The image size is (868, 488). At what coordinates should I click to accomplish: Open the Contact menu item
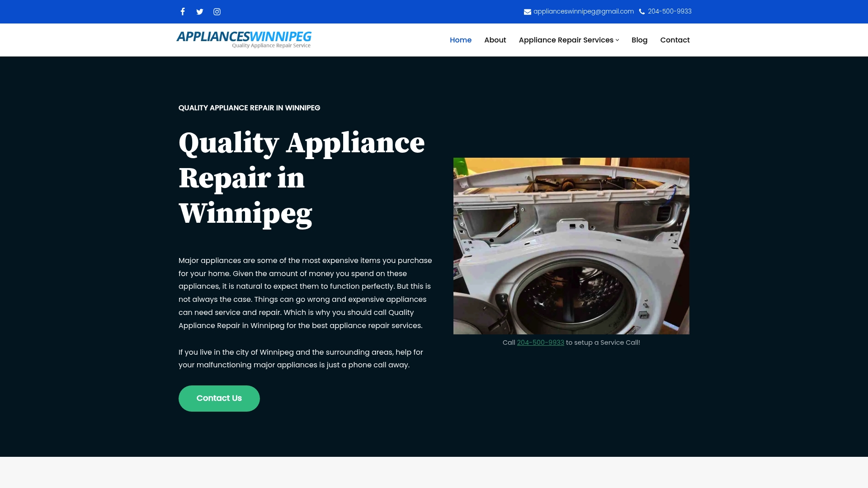[675, 40]
